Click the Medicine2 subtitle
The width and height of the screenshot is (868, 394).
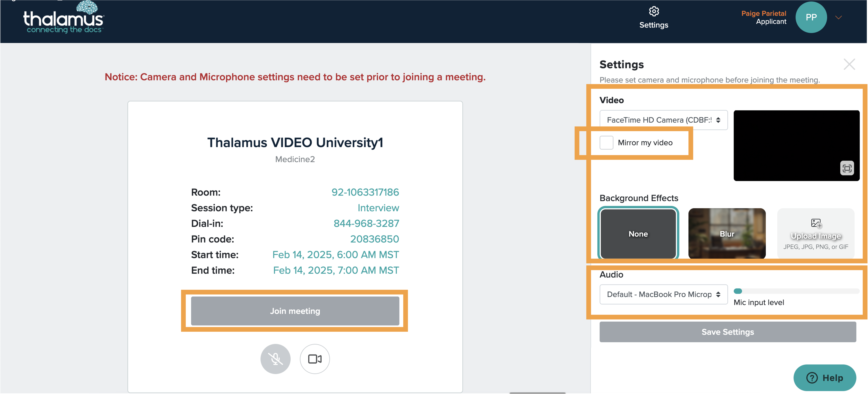coord(295,160)
